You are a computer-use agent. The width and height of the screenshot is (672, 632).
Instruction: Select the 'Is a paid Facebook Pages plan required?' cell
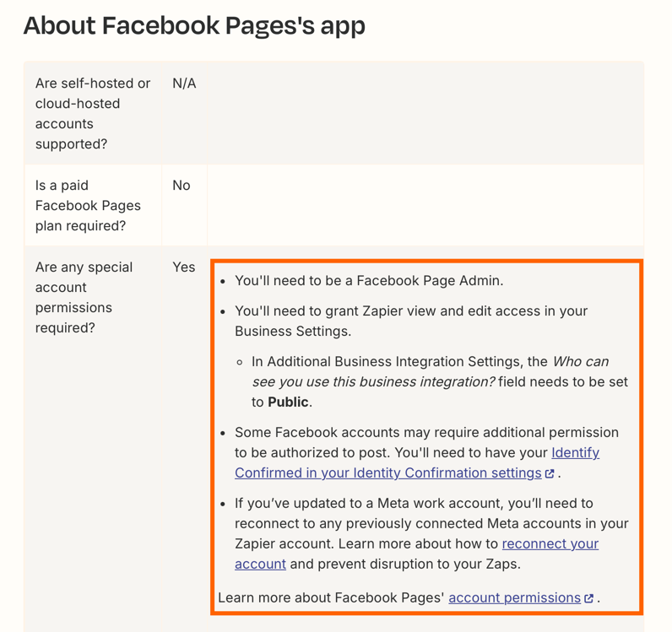pyautogui.click(x=93, y=205)
